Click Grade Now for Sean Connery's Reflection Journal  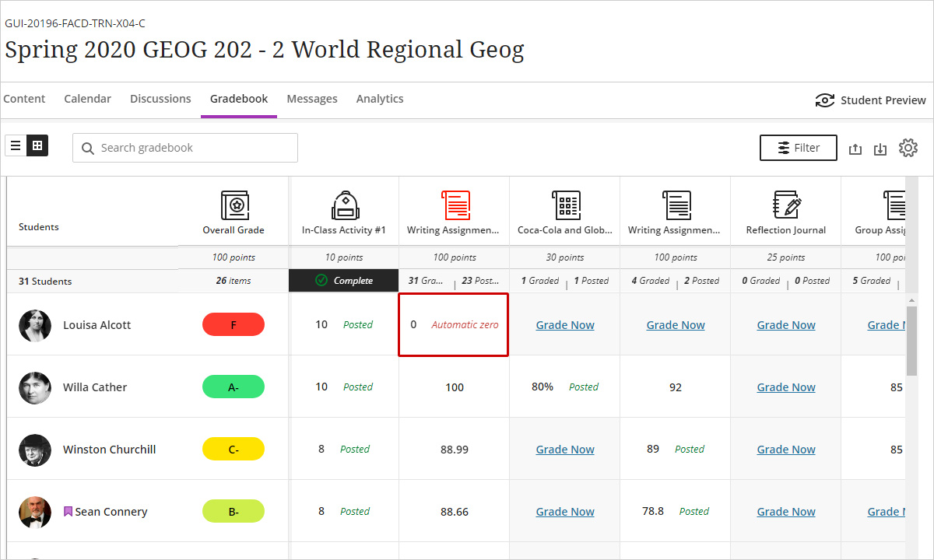click(x=786, y=512)
